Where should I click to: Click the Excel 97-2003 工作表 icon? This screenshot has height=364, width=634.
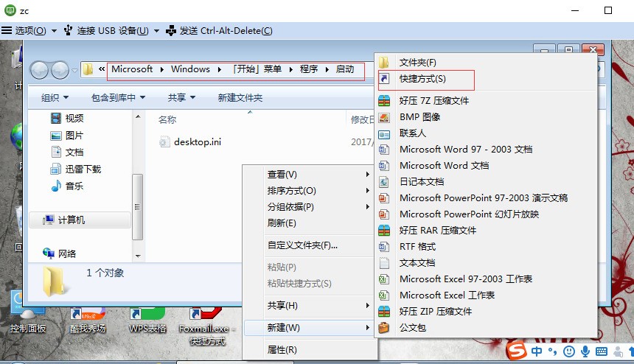[383, 279]
